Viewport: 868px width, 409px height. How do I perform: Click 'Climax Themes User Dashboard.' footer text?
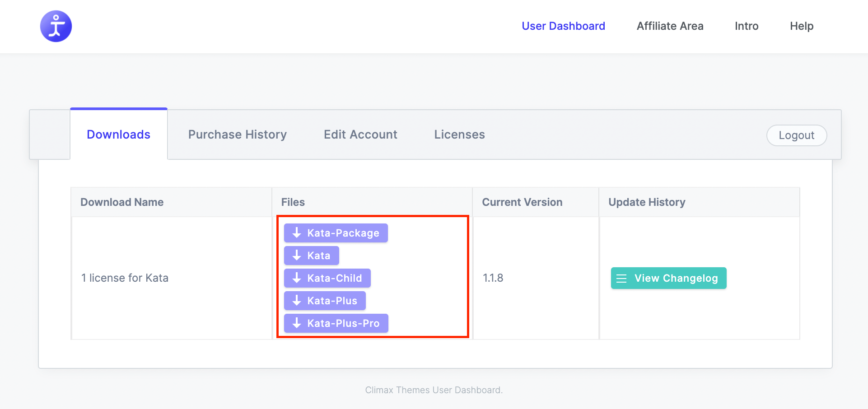pos(434,390)
